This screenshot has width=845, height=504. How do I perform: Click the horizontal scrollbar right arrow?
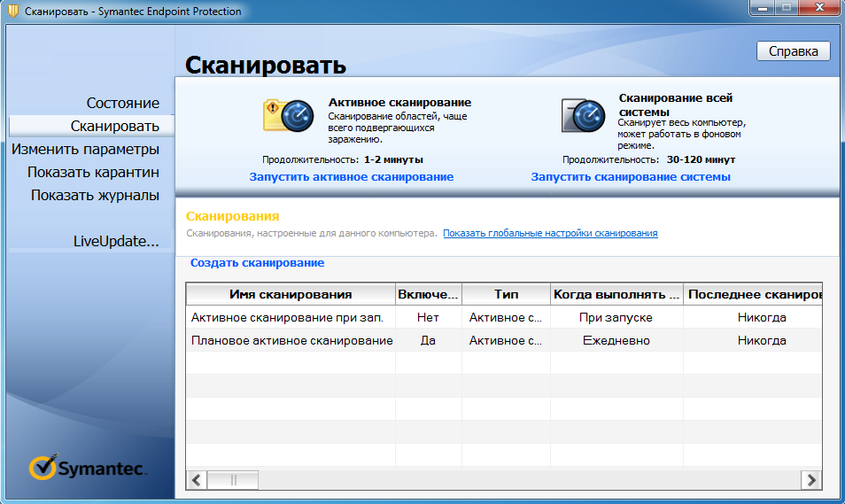point(811,480)
